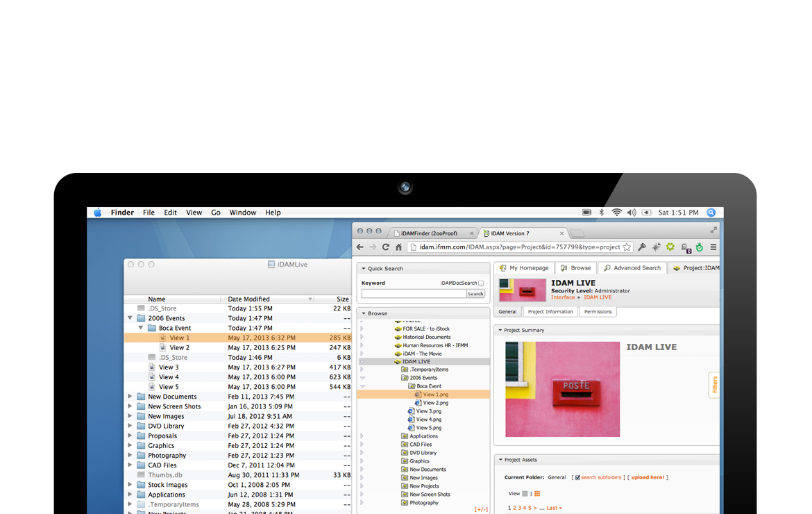Image resolution: width=812 pixels, height=514 pixels.
Task: Toggle the iDAMDocSearch checkbox
Action: click(x=481, y=283)
